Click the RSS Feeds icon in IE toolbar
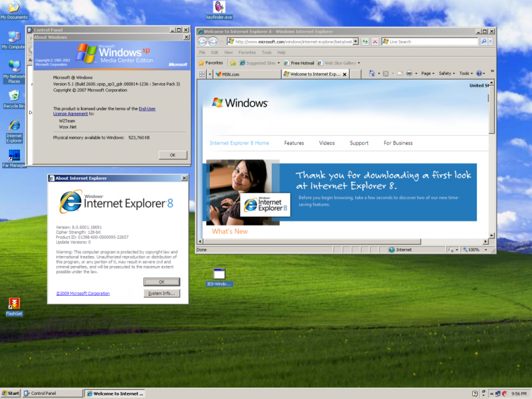Image resolution: width=532 pixels, height=399 pixels. tap(386, 74)
